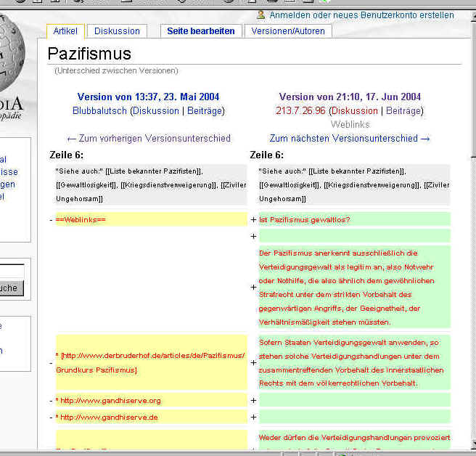Viewport: 476px width, 456px height.
Task: Go to Zum nächsten Versionsunterschied
Action: (350, 138)
